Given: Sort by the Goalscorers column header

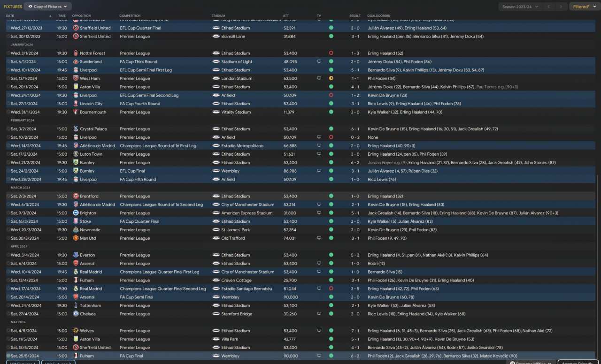Looking at the screenshot, I should pos(379,16).
